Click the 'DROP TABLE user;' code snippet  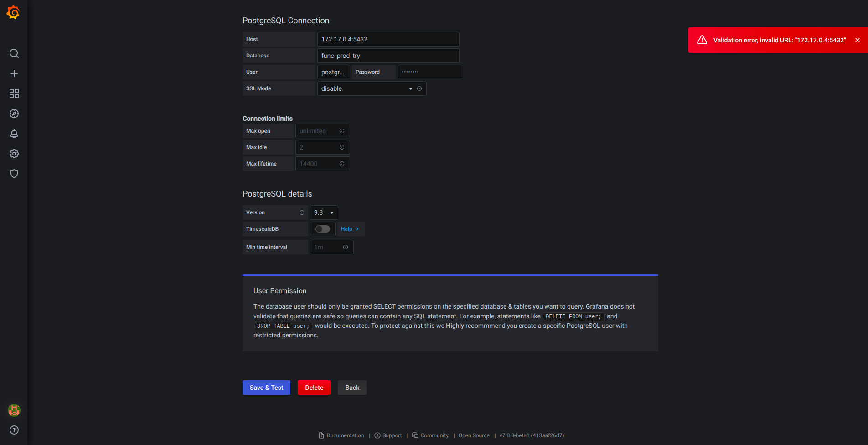click(x=283, y=326)
